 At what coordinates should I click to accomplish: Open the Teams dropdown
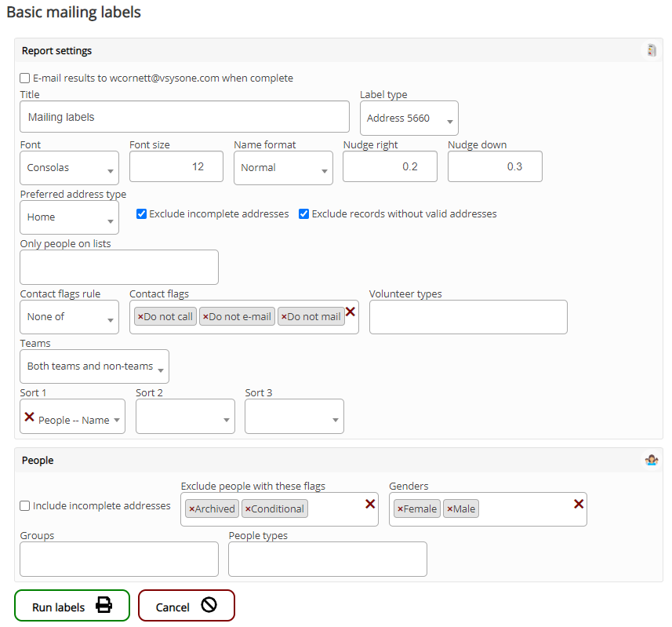[x=94, y=366]
